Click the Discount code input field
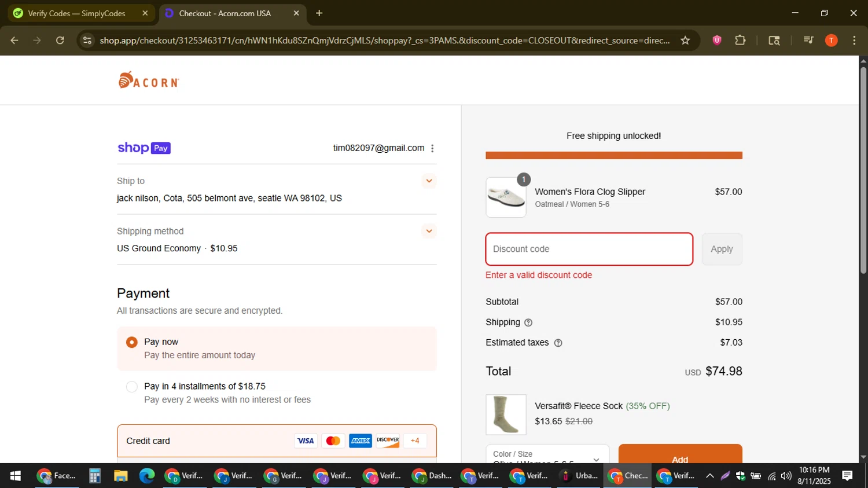868x488 pixels. pyautogui.click(x=589, y=249)
